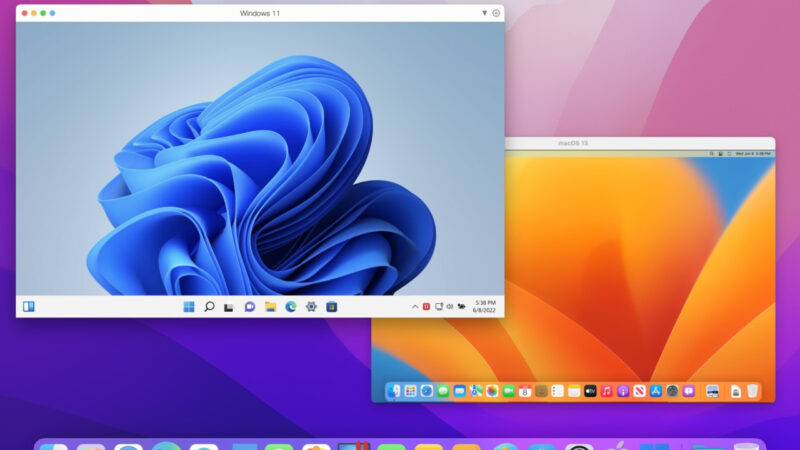Open File Explorer on the Windows taskbar

point(270,307)
